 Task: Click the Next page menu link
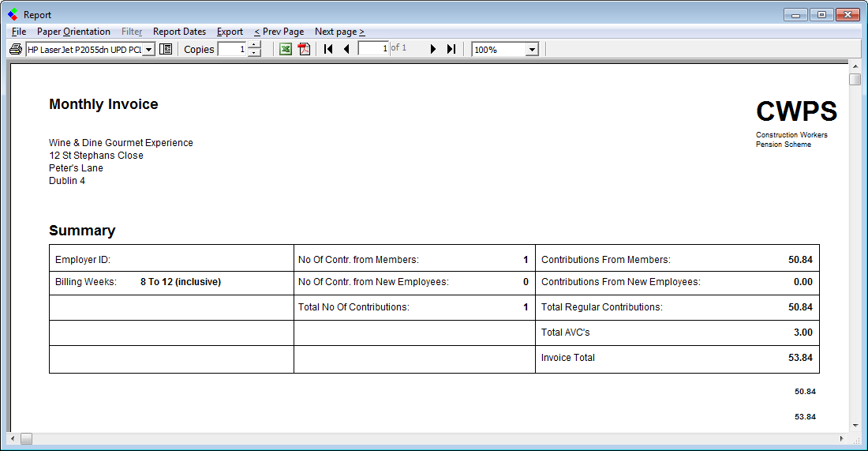click(x=339, y=32)
